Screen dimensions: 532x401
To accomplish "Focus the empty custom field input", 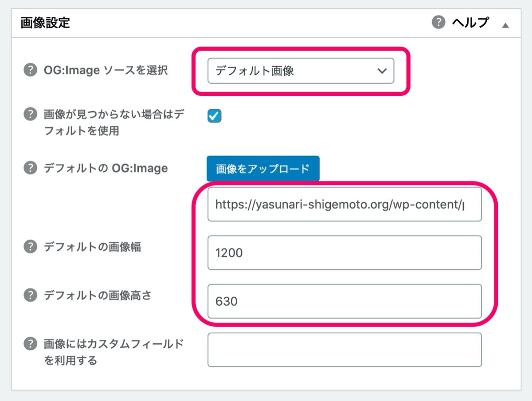I will (344, 350).
